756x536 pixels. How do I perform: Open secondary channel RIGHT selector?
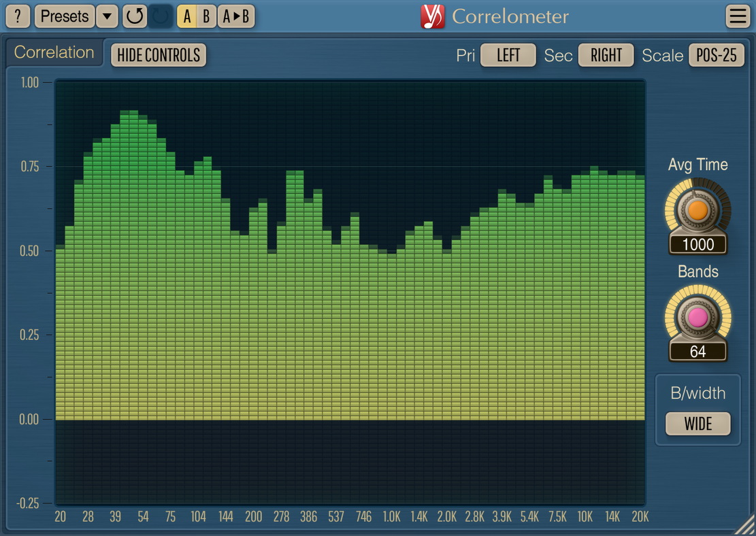tap(606, 55)
